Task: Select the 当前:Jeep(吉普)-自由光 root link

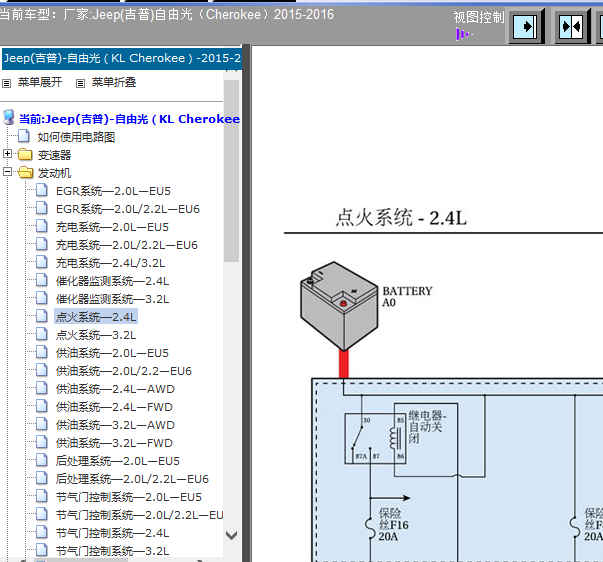Action: click(129, 119)
